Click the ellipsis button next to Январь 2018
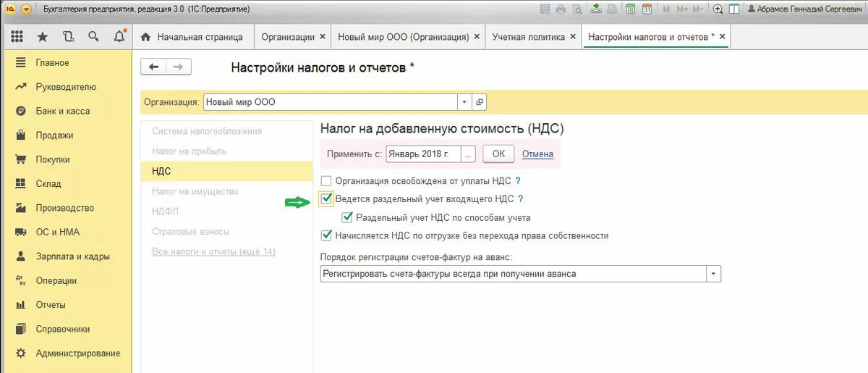 pos(468,154)
